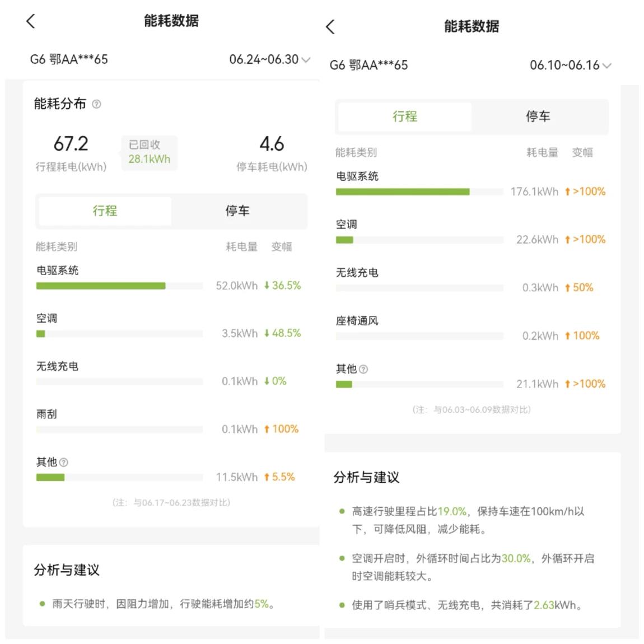Image resolution: width=644 pixels, height=644 pixels.
Task: Select 行程 tab on left screen
Action: 105,211
